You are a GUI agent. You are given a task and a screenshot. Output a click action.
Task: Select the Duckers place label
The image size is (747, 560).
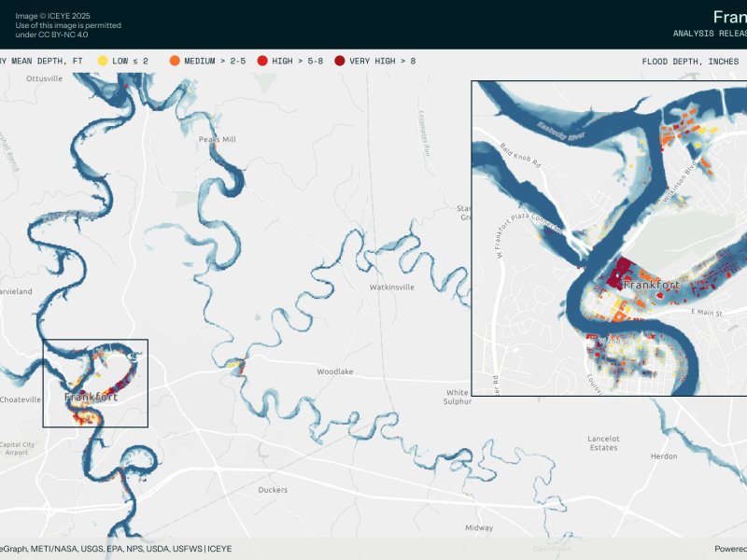(x=273, y=489)
